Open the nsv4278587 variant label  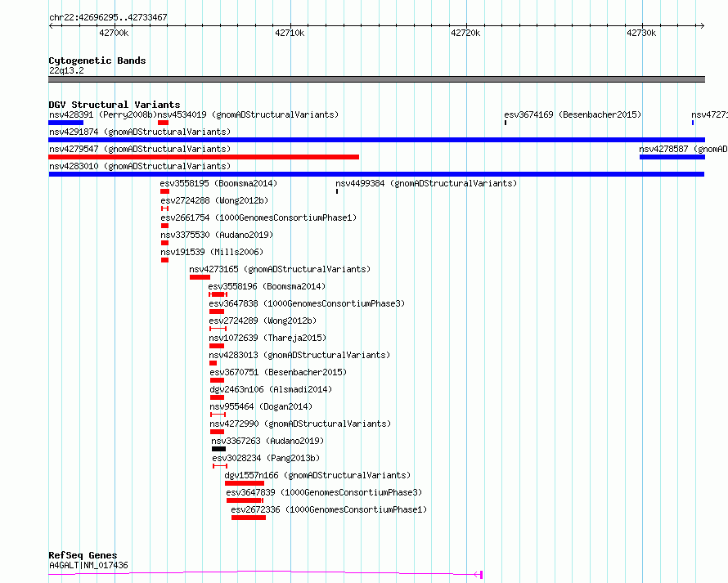684,149
